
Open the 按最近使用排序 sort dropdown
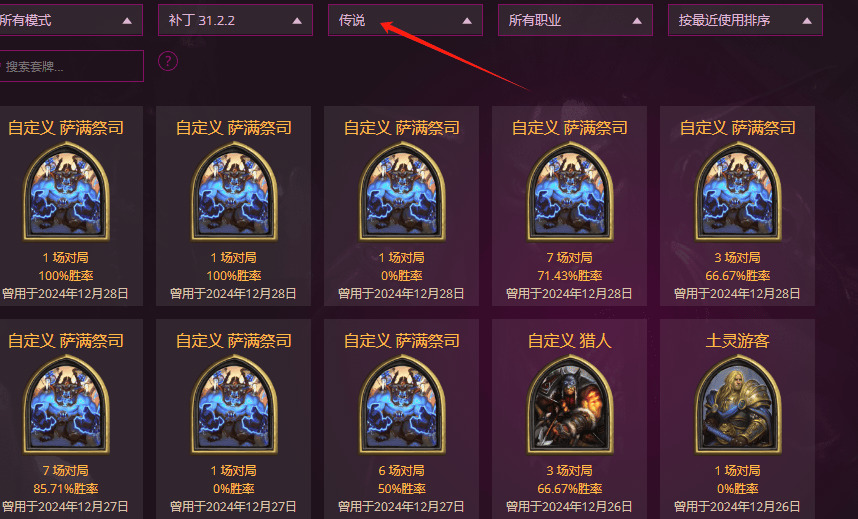click(x=745, y=20)
